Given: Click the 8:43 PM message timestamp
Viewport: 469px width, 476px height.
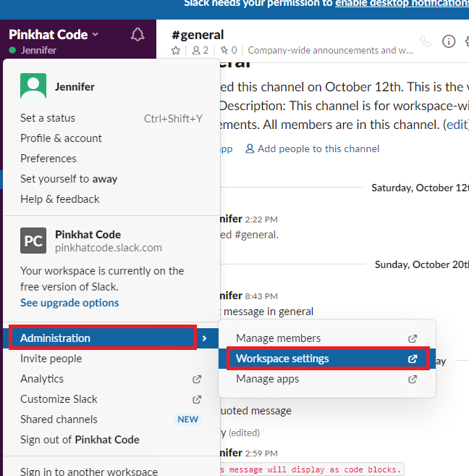Looking at the screenshot, I should click(x=261, y=296).
